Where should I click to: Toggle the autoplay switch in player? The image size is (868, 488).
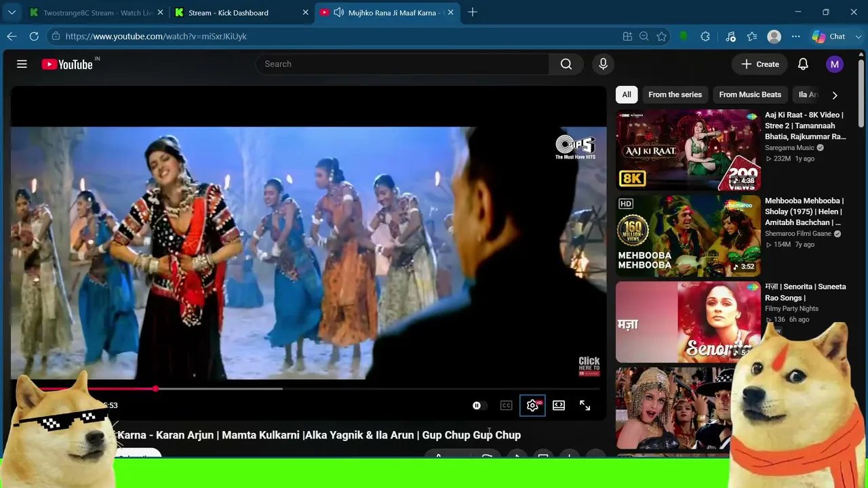click(479, 405)
